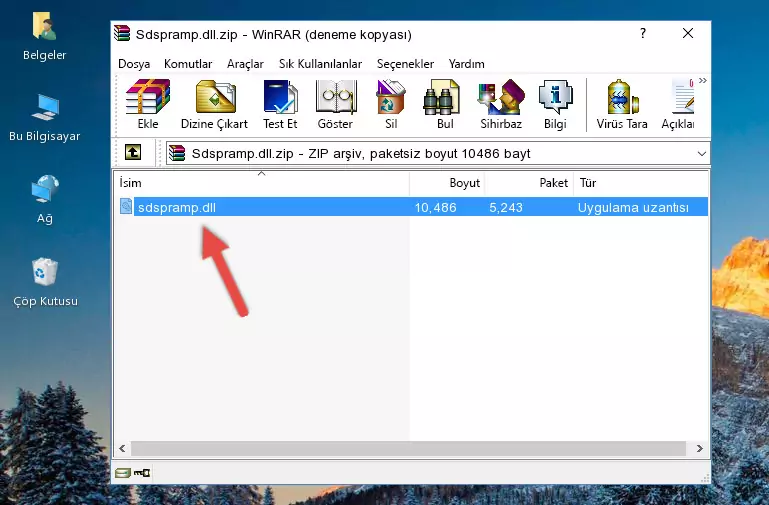Viewport: 769px width, 505px height.
Task: Click horizontal scrollbar right arrow
Action: (x=700, y=448)
